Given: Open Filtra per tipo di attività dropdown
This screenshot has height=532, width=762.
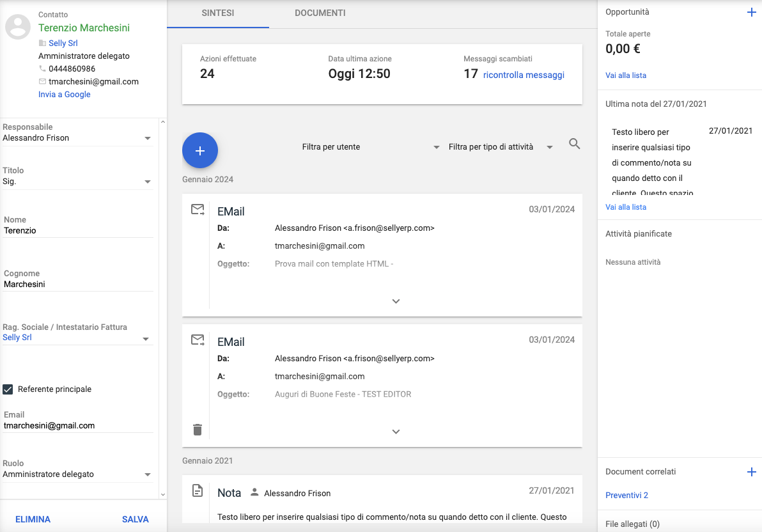Looking at the screenshot, I should tap(501, 147).
